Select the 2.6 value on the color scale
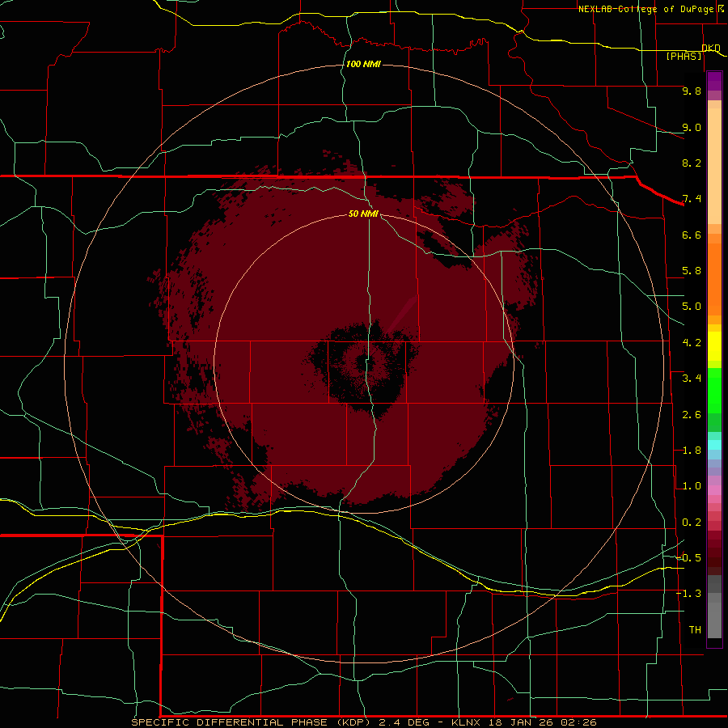Screen dimensions: 728x728 coord(692,415)
